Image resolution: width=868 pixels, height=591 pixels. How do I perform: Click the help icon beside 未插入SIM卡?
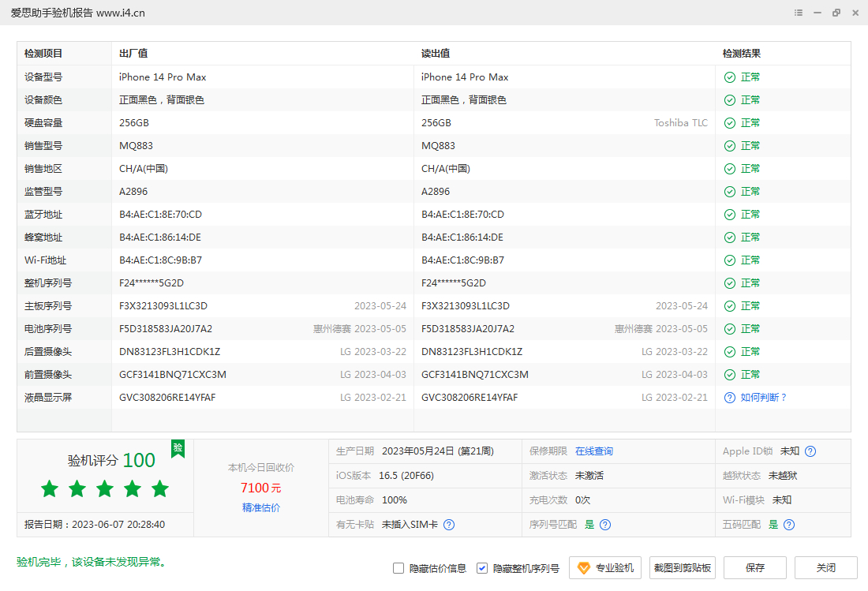point(449,525)
